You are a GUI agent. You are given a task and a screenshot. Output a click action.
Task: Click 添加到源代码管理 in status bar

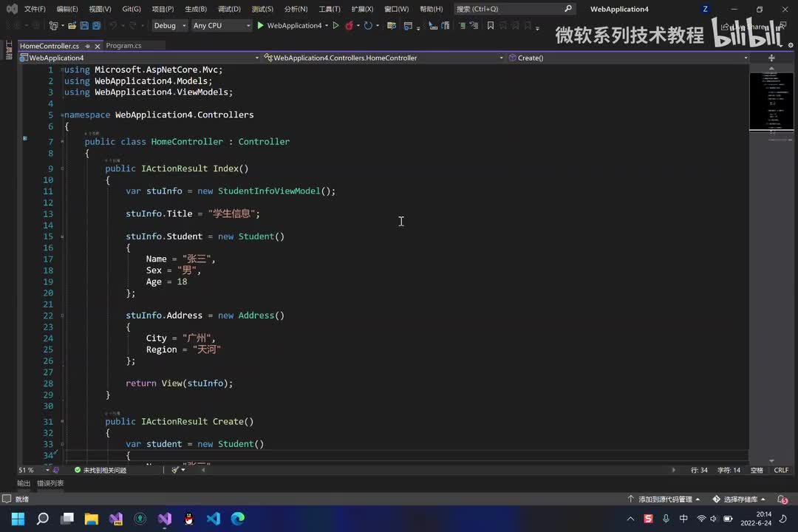tap(664, 499)
